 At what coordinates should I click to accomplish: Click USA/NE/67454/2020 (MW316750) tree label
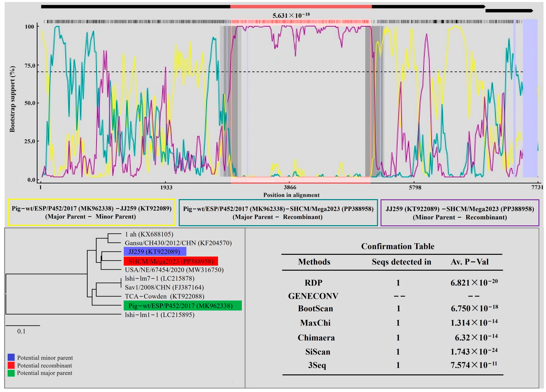174,270
